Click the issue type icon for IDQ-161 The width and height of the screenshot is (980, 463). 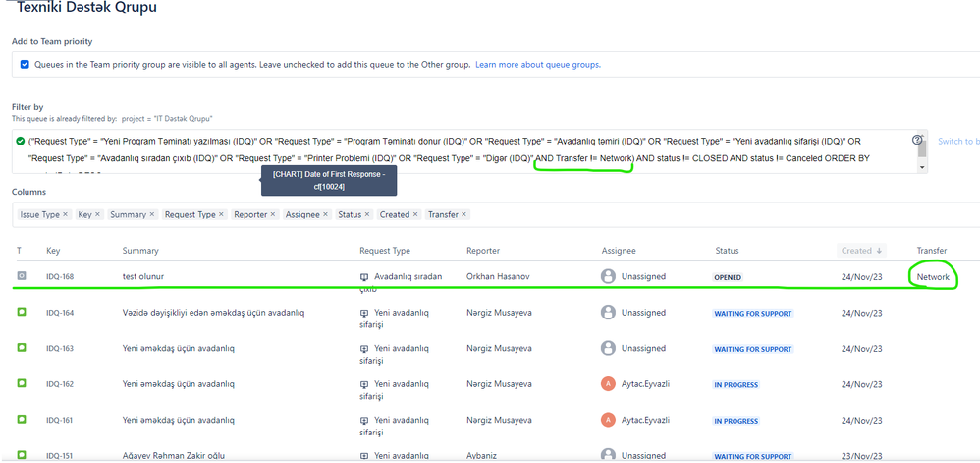pyautogui.click(x=22, y=419)
